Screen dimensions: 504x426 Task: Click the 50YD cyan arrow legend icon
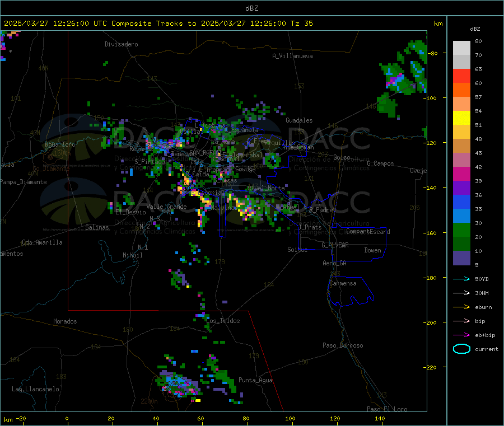click(x=461, y=279)
